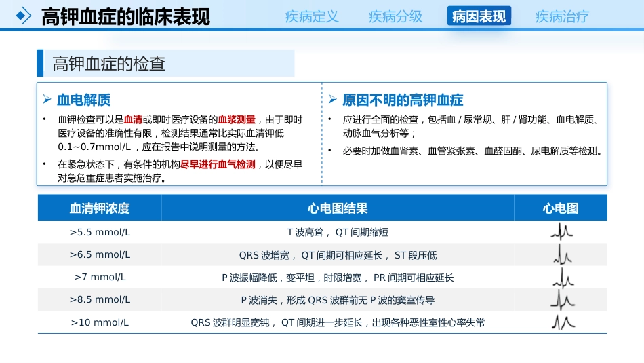Click the ECG waveform in the >8.5 mmol/L row
The height and width of the screenshot is (363, 644).
pos(563,300)
